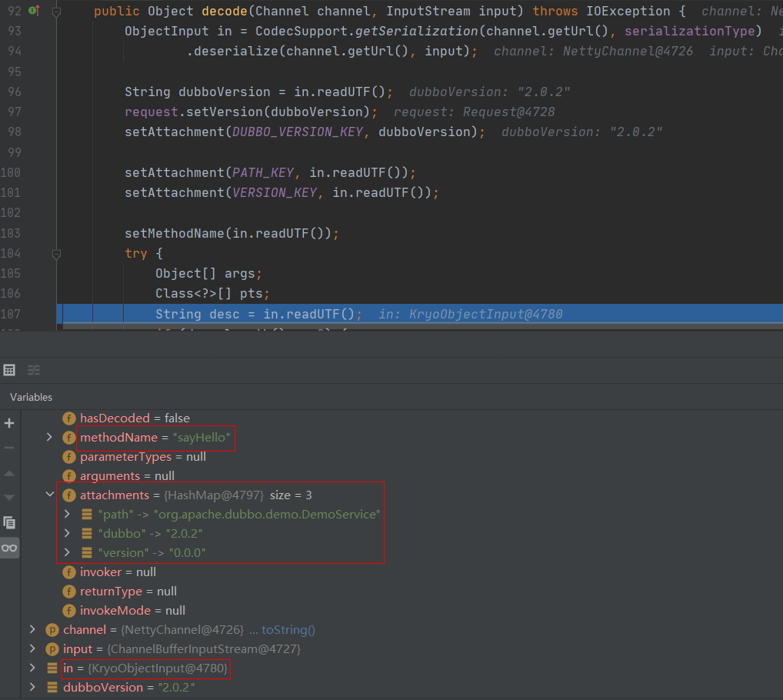Click the Evaluate Expression calculator icon

pos(9,370)
